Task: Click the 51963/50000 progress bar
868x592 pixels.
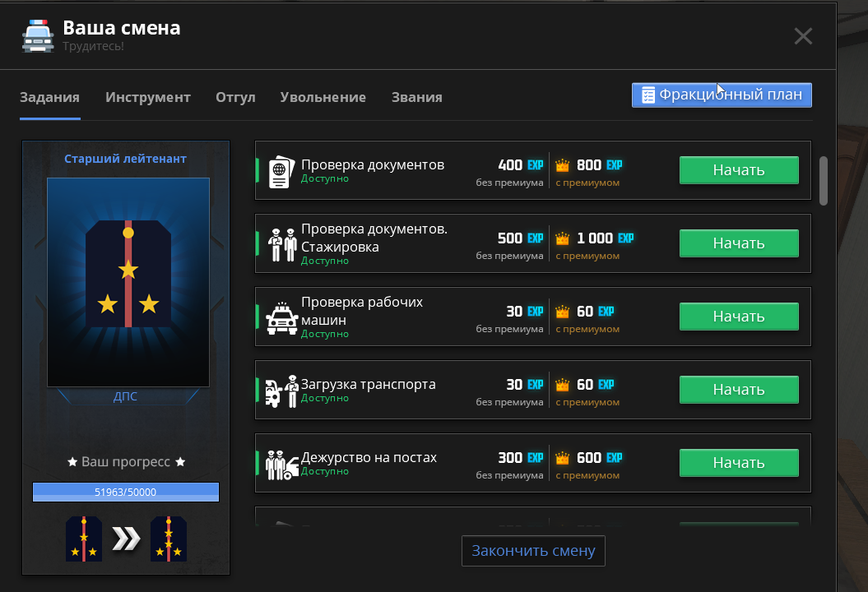Action: pos(126,492)
